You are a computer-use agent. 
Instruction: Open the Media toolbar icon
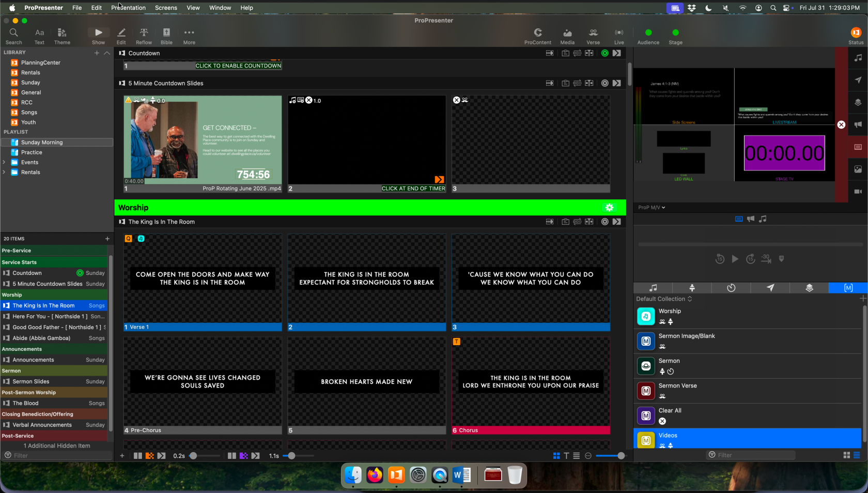click(567, 36)
